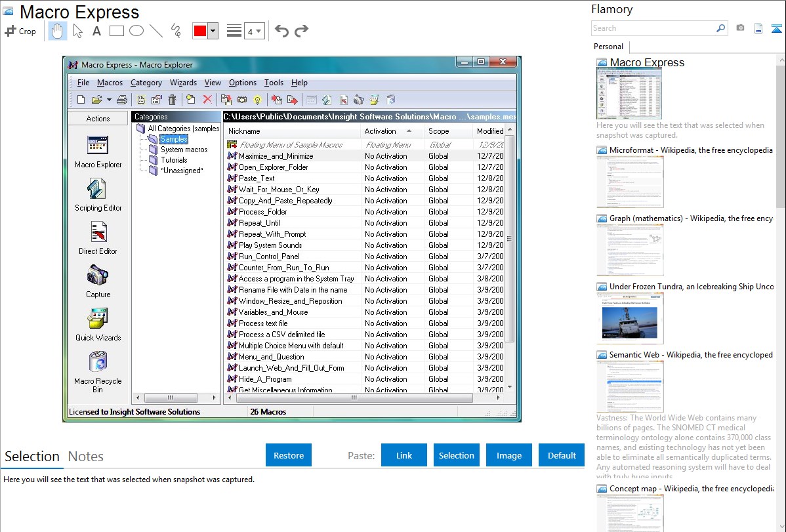
Task: Select the System macros category
Action: tap(184, 150)
